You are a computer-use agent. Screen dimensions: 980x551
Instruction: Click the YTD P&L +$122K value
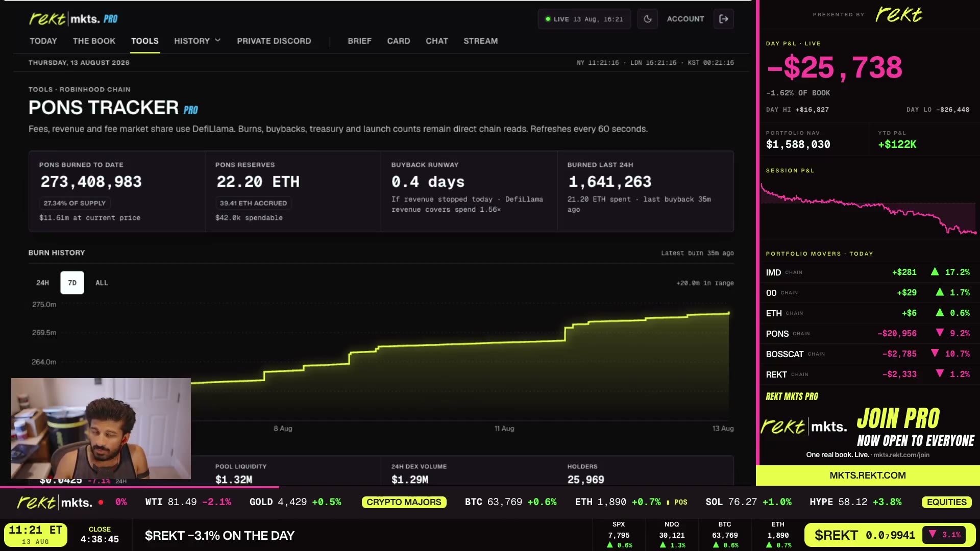pos(897,144)
